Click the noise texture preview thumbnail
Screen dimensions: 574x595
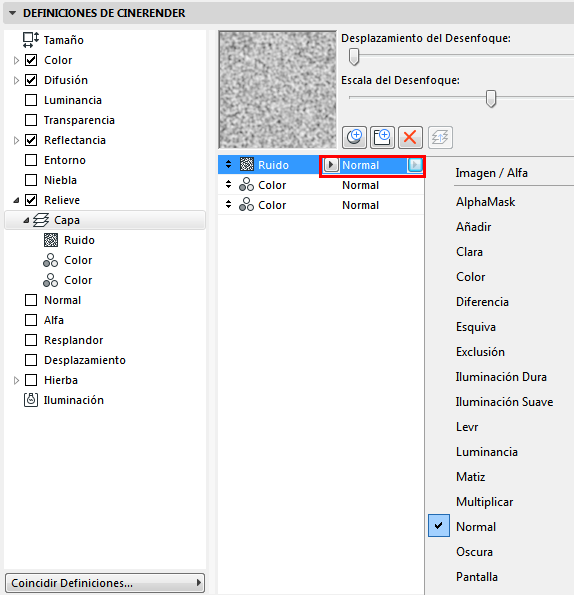277,90
